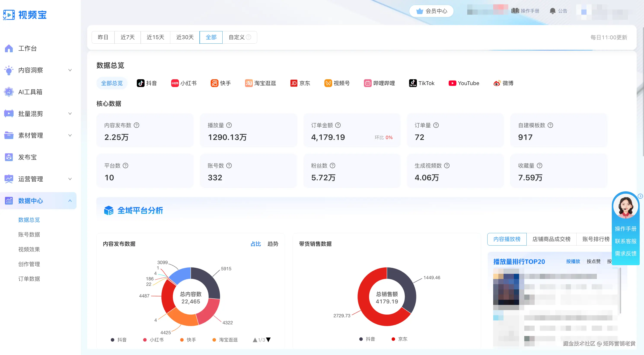644x355 pixels.
Task: Click the 操作手册 book icon in header
Action: click(x=515, y=11)
